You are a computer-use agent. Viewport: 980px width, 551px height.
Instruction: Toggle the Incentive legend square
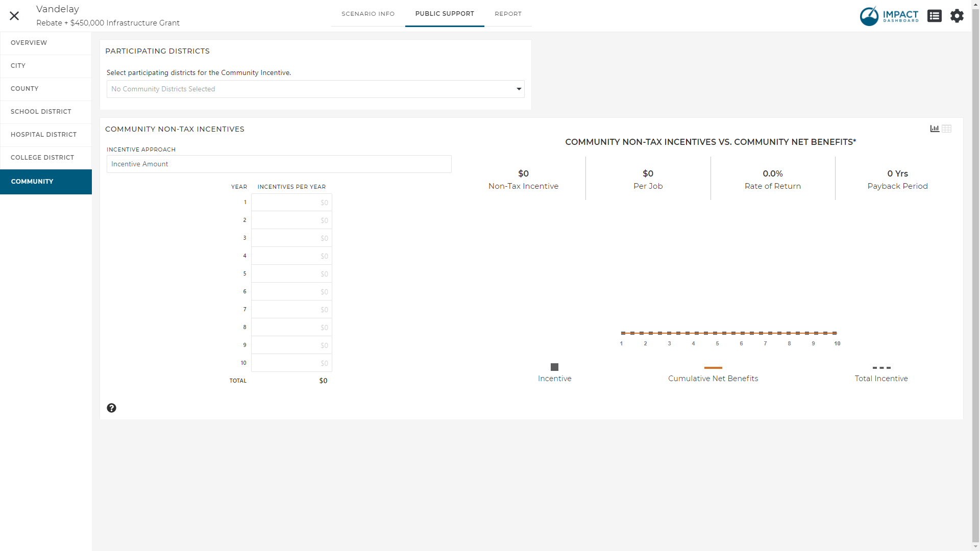[554, 367]
